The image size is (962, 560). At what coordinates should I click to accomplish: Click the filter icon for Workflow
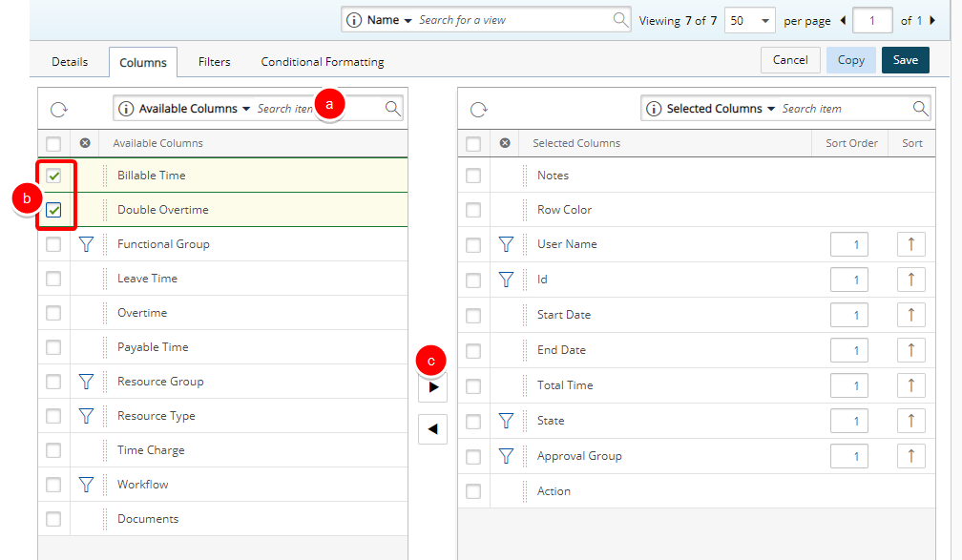(87, 485)
